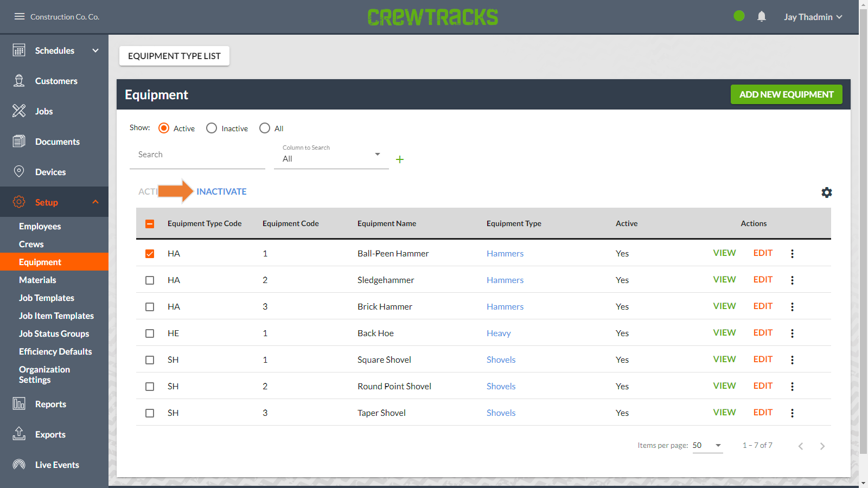Viewport: 868px width, 488px height.
Task: Check the green status indicator dot
Action: point(739,16)
